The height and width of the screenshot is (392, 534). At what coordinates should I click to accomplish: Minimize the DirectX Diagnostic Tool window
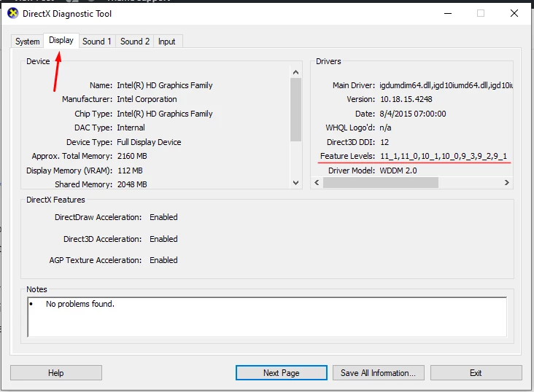tap(448, 14)
